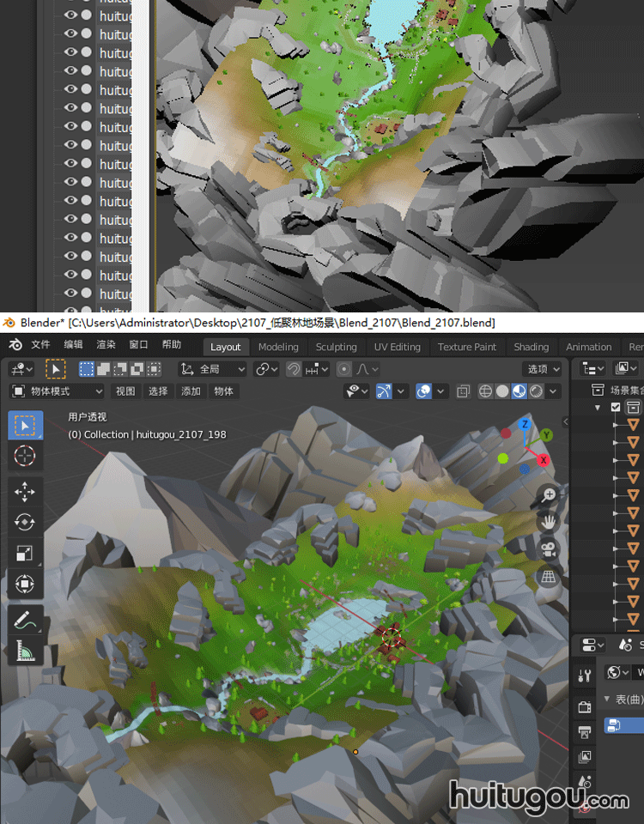
Task: Open the 全局 transform orientation dropdown
Action: coord(213,369)
